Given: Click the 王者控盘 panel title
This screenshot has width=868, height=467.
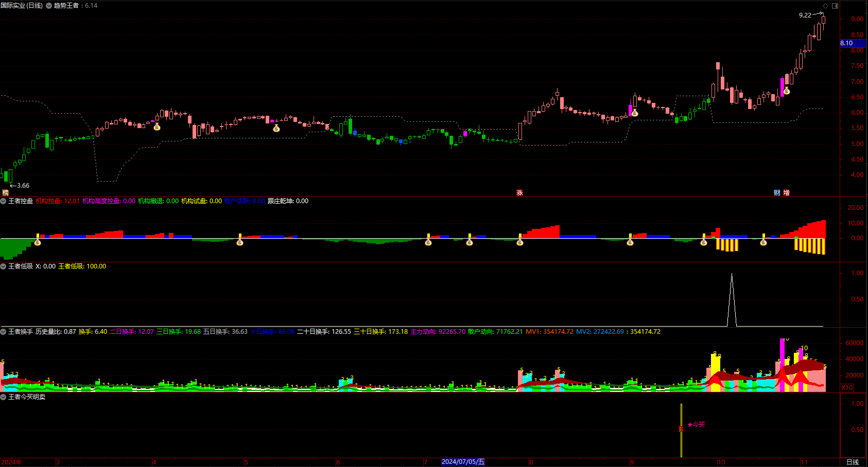Looking at the screenshot, I should tap(21, 201).
